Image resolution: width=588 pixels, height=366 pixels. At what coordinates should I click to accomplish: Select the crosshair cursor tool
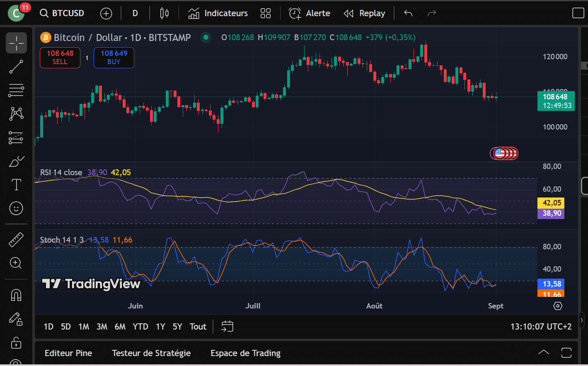[16, 43]
